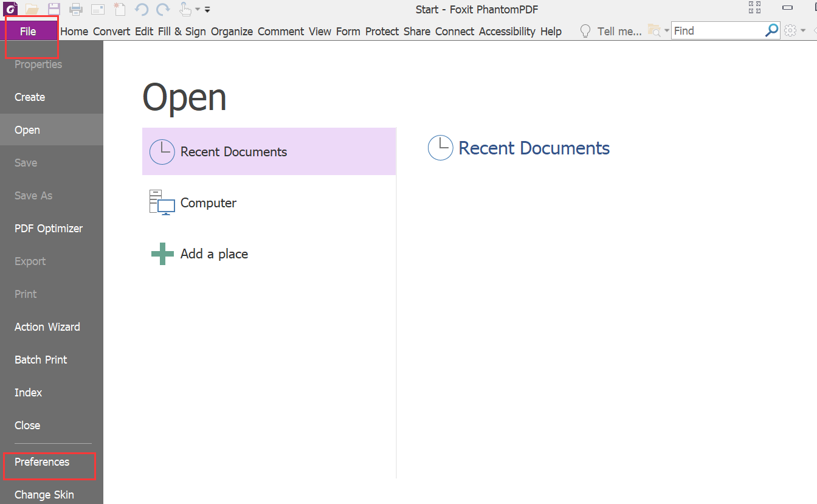Open the Comment tab
This screenshot has height=504, width=817.
281,32
